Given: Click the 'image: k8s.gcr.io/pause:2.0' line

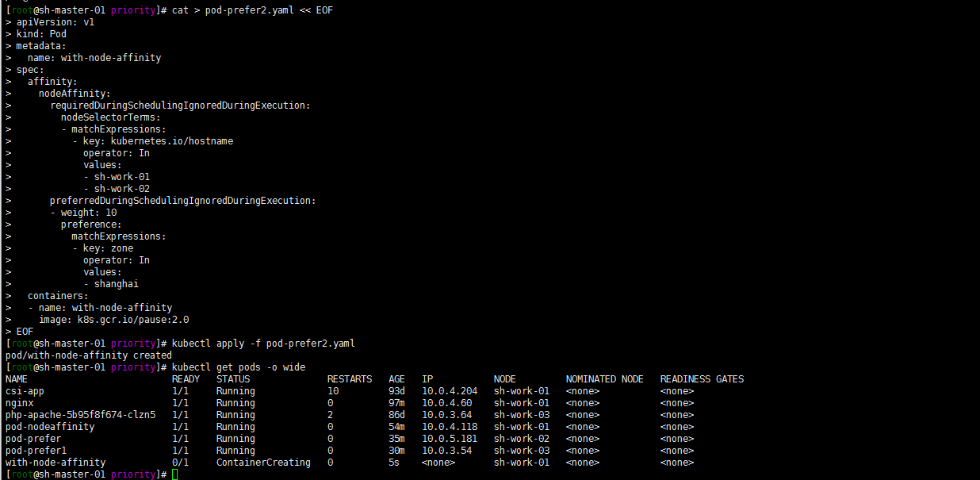Looking at the screenshot, I should (113, 320).
